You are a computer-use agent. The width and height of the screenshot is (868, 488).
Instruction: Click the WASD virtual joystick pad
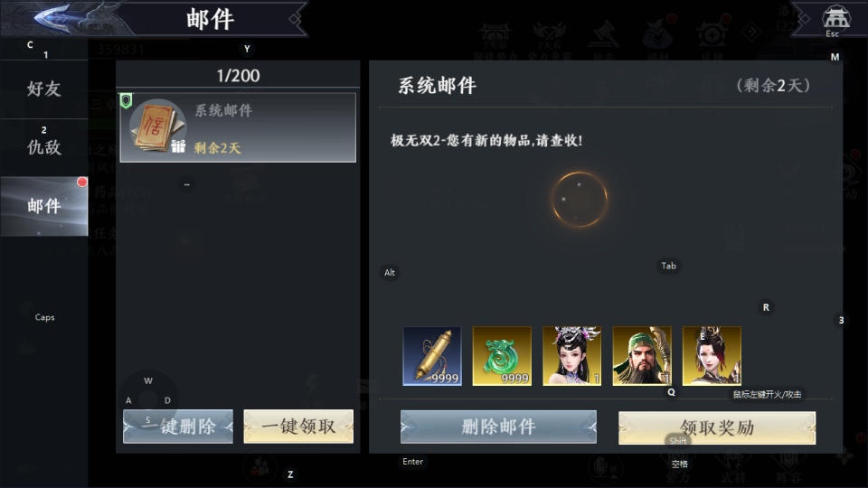(x=148, y=399)
